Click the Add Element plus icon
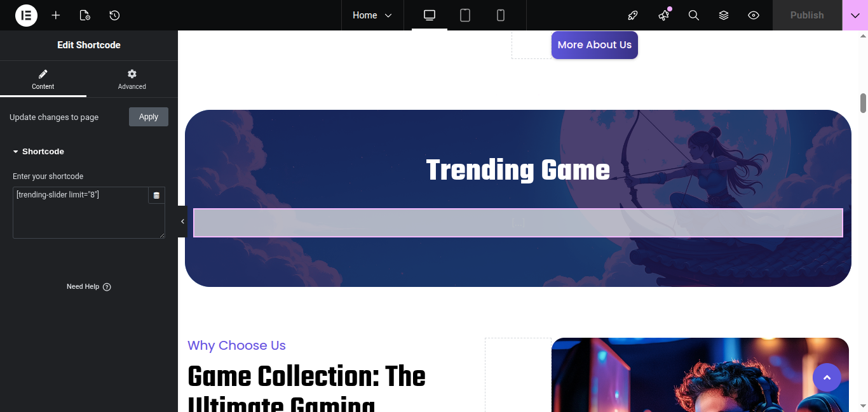 pos(56,15)
